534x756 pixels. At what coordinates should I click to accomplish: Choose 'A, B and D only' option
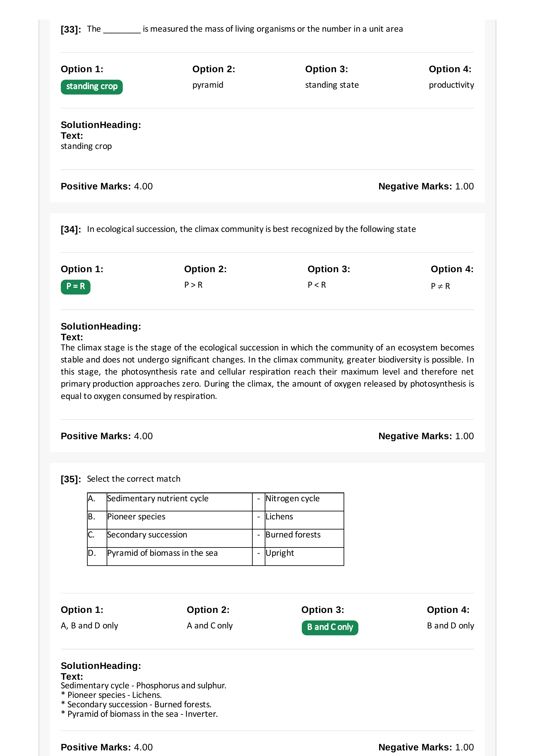pyautogui.click(x=89, y=626)
